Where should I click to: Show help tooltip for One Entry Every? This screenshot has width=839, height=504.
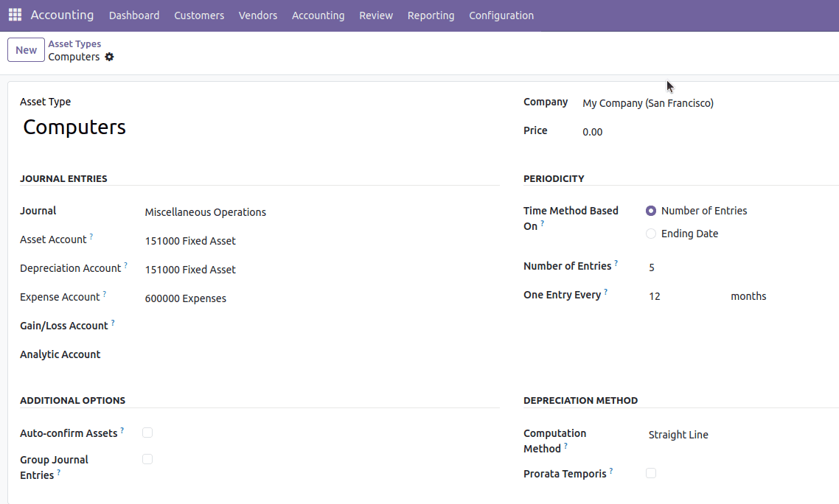click(x=606, y=292)
